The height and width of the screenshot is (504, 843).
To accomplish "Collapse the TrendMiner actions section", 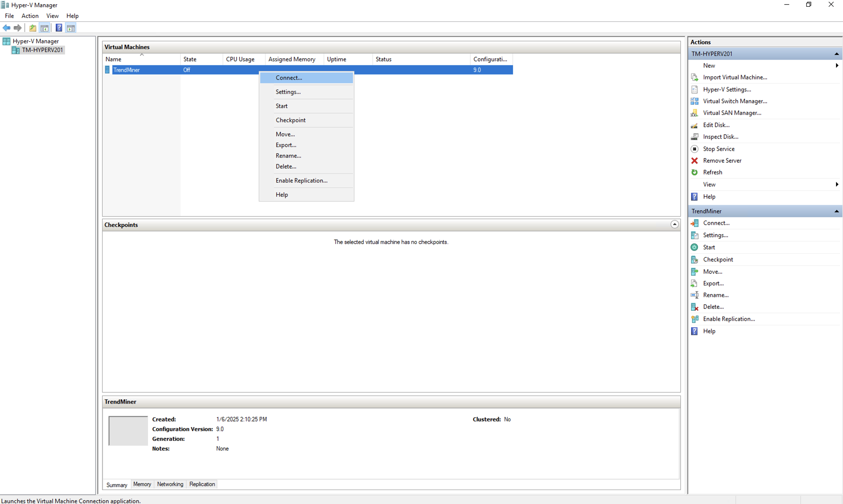I will [836, 211].
